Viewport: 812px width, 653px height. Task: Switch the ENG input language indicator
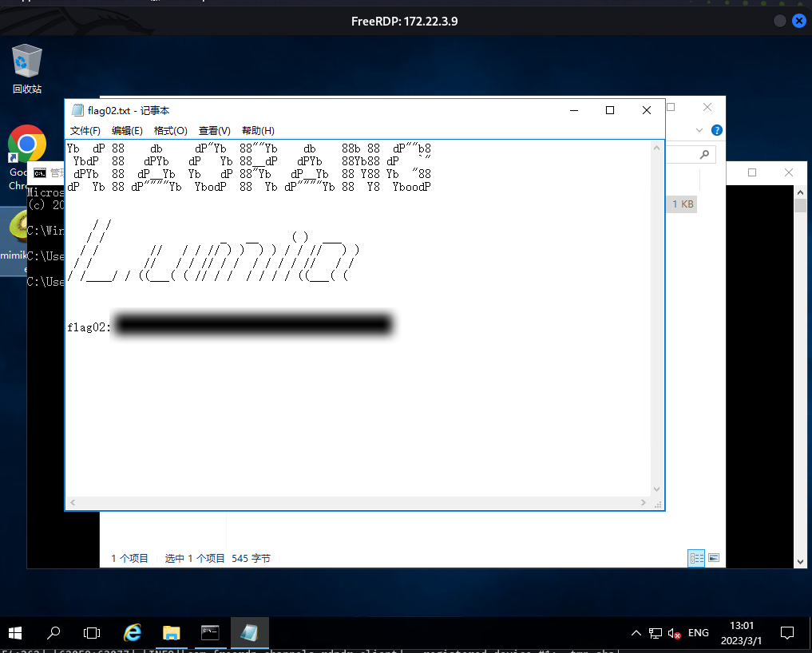(698, 633)
